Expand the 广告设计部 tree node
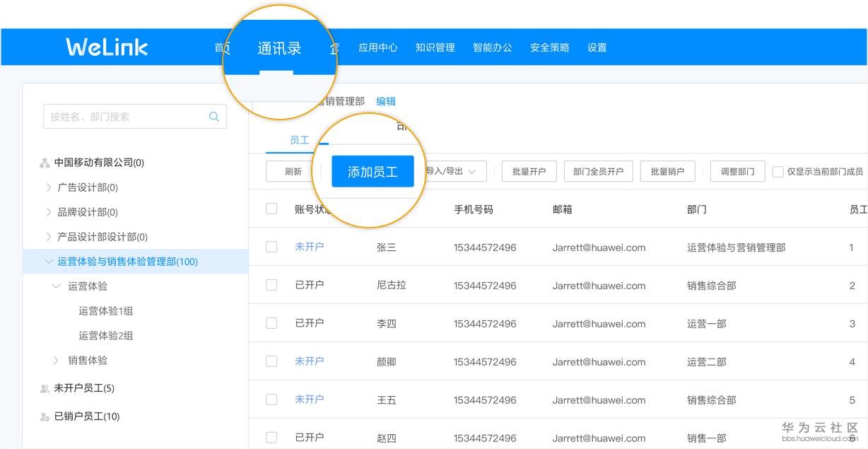Image resolution: width=868 pixels, height=449 pixels. [x=48, y=187]
